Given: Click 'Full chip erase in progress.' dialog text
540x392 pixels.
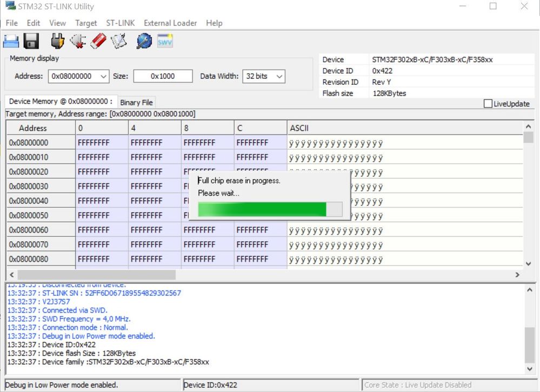Looking at the screenshot, I should [239, 181].
